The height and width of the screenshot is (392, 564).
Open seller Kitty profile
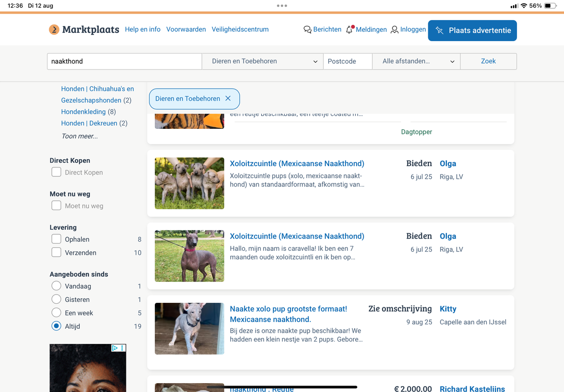coord(448,309)
